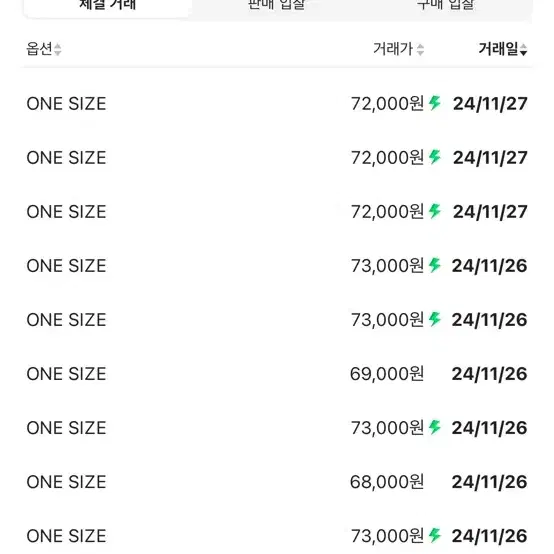Click lightning icon on third 73,000원 row
The height and width of the screenshot is (554, 554).
coord(435,428)
